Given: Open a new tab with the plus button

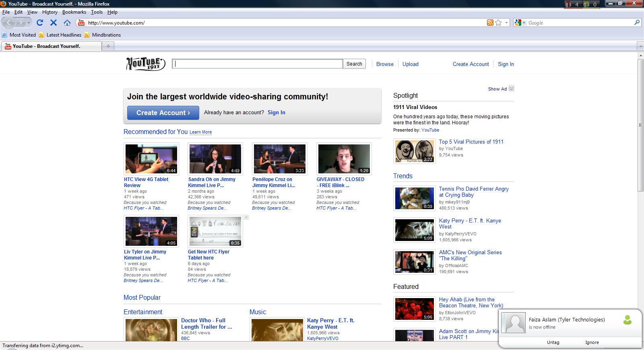Looking at the screenshot, I should point(108,46).
